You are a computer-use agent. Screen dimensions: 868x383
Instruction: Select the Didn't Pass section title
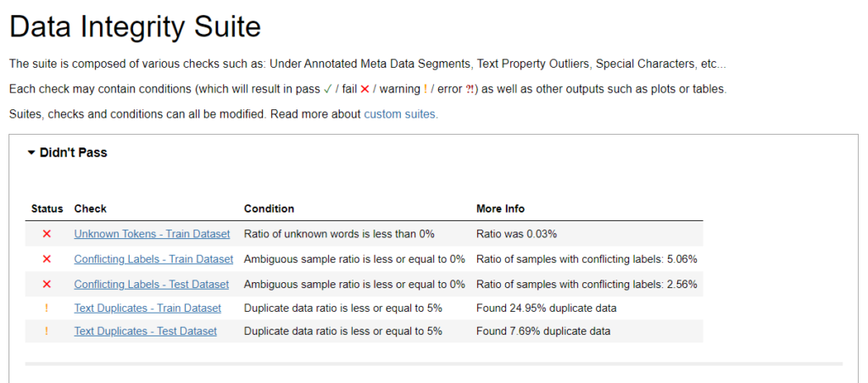tap(73, 153)
